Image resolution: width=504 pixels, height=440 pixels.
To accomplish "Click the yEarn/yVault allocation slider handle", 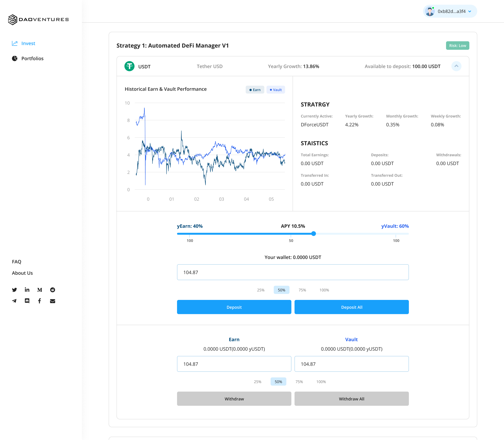I will click(x=314, y=234).
